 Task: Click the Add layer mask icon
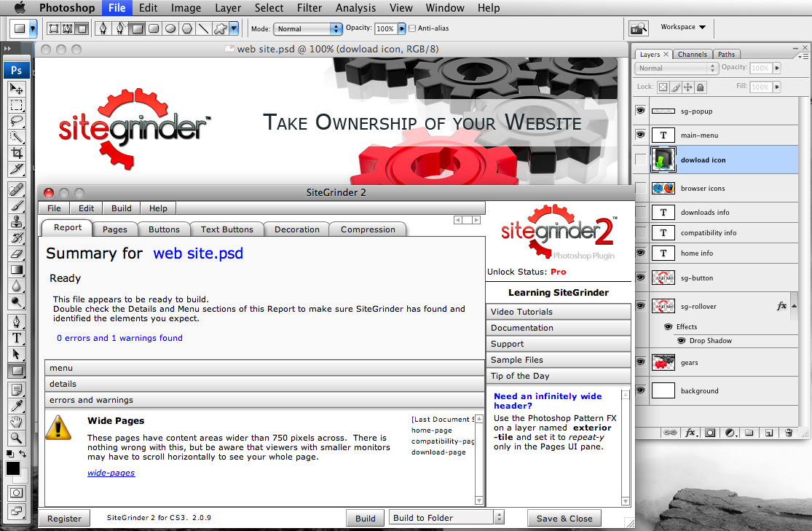tap(710, 433)
